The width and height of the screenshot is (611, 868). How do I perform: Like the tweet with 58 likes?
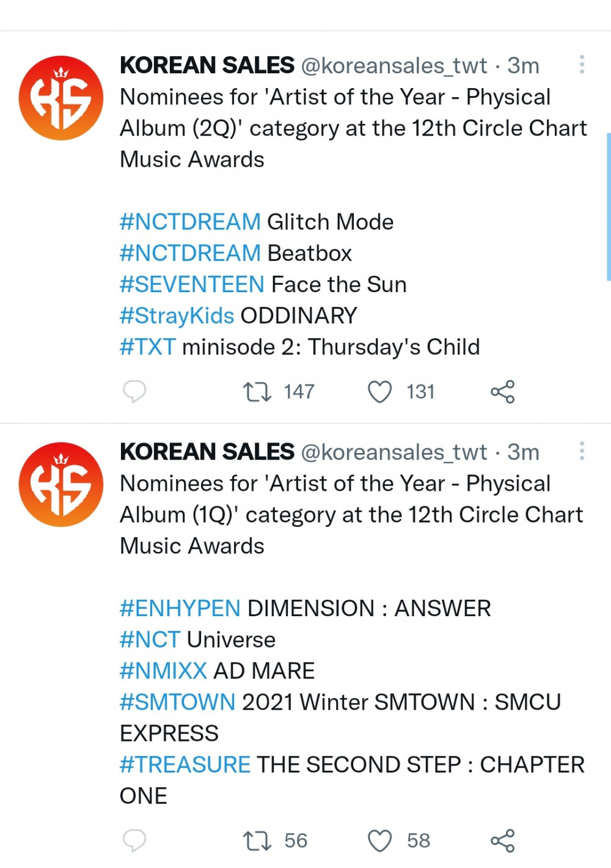pyautogui.click(x=379, y=840)
